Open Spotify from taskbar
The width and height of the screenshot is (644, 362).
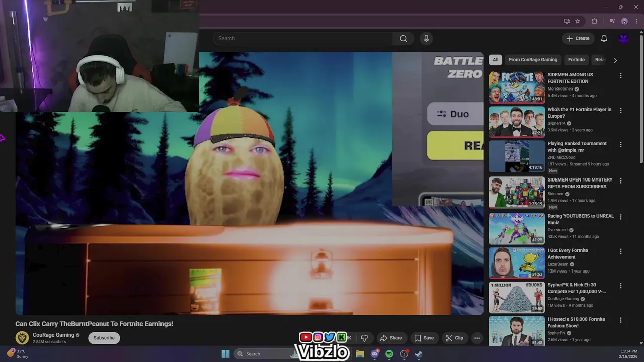point(389,354)
